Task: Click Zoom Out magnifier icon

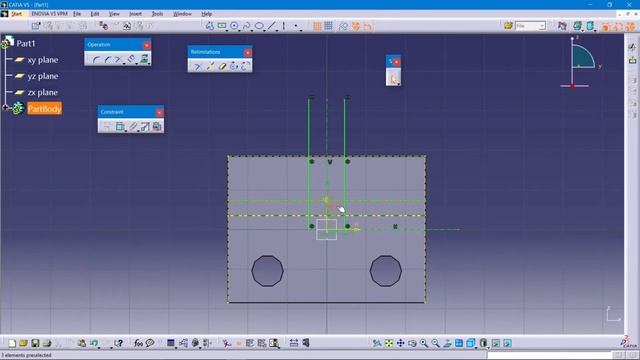Action: [x=436, y=343]
